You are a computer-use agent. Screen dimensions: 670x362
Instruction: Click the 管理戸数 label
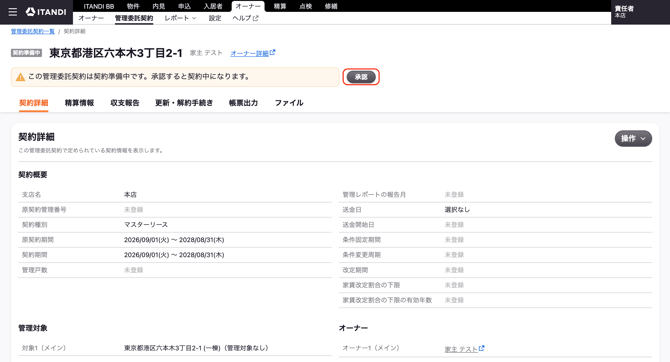click(35, 270)
